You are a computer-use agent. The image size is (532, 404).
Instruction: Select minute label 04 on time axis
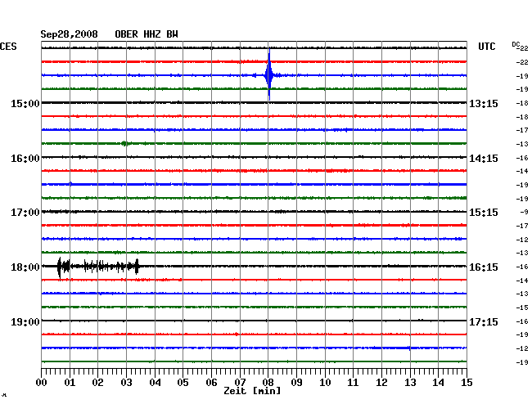click(x=155, y=382)
